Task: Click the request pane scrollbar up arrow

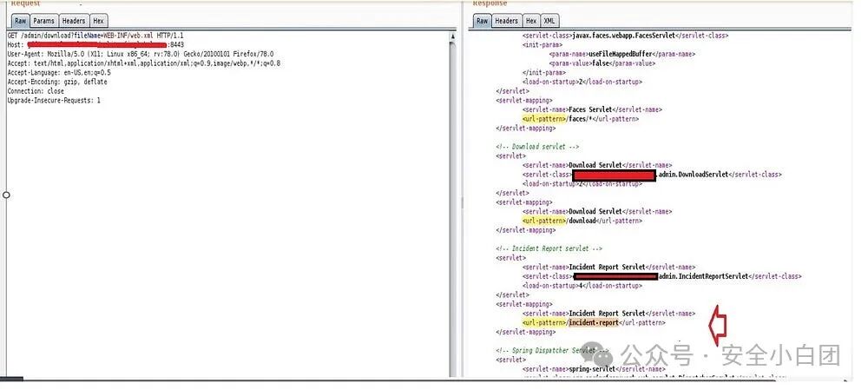Action: tap(452, 36)
